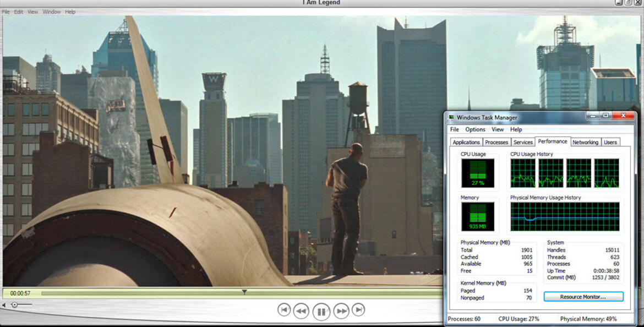Click the movie timeline scrub bar
This screenshot has width=644, height=327.
[242, 293]
